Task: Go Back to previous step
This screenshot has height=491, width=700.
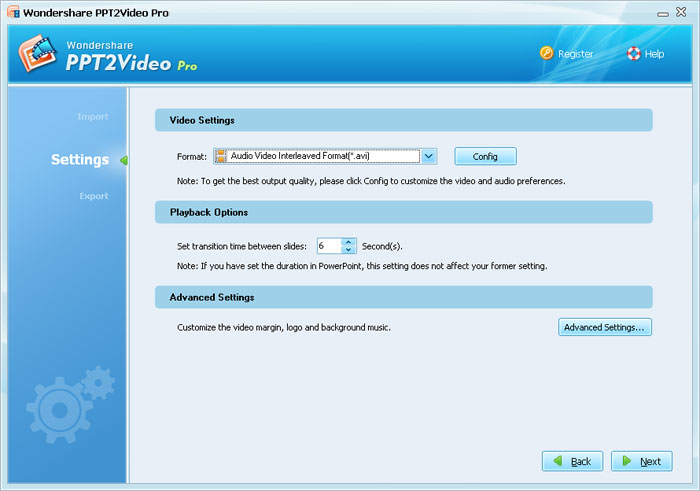Action: [x=573, y=461]
